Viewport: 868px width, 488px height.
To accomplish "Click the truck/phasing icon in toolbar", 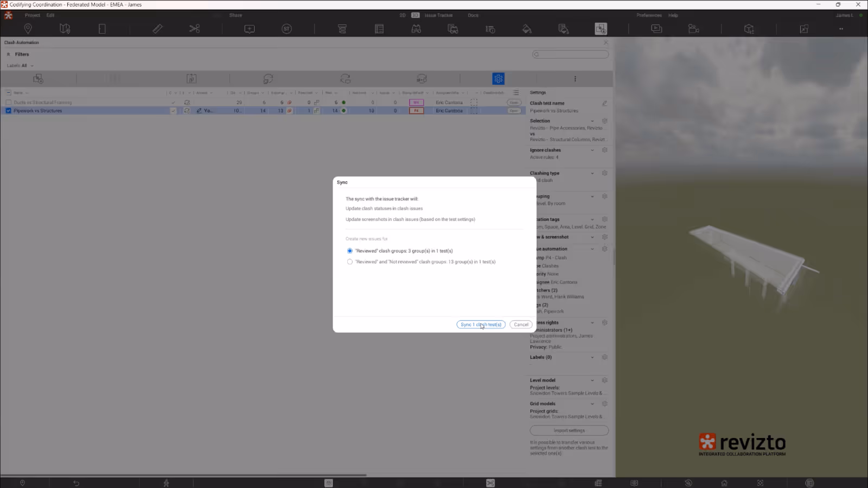I will [453, 29].
